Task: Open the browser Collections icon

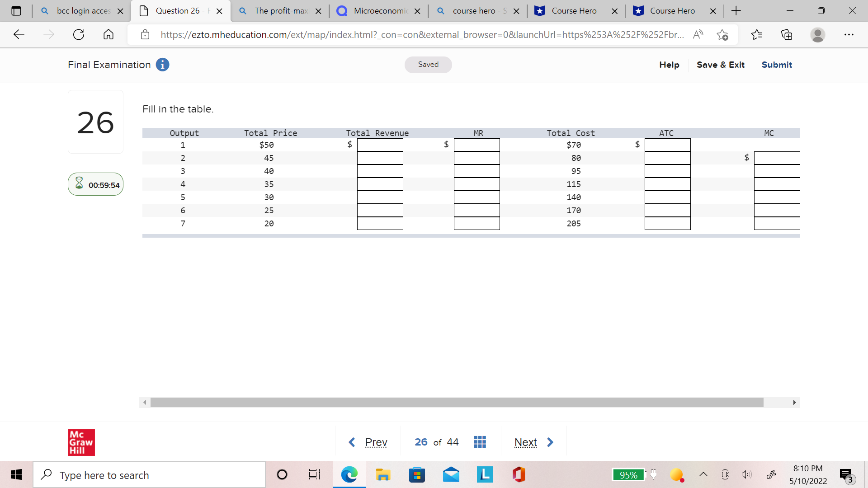Action: (x=787, y=35)
